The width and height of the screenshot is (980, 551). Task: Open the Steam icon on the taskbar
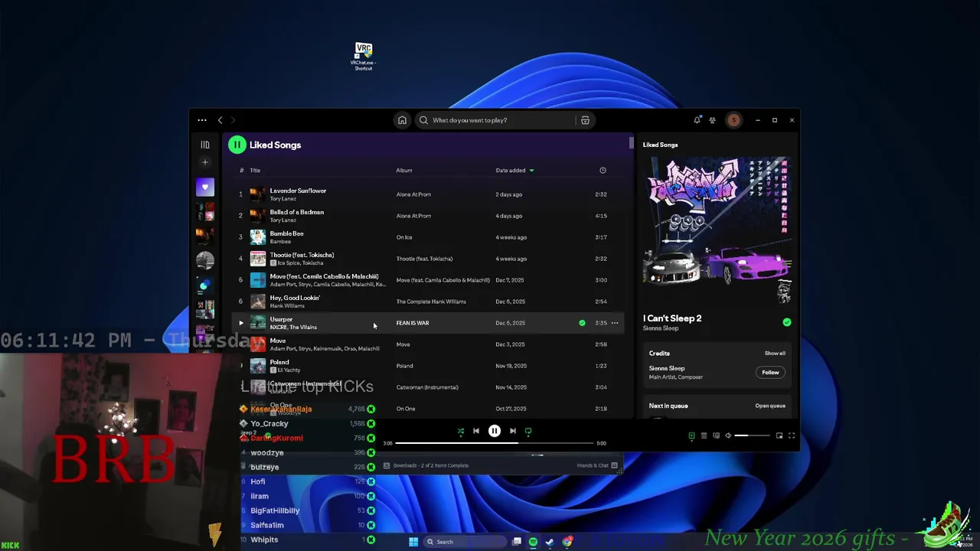point(550,542)
